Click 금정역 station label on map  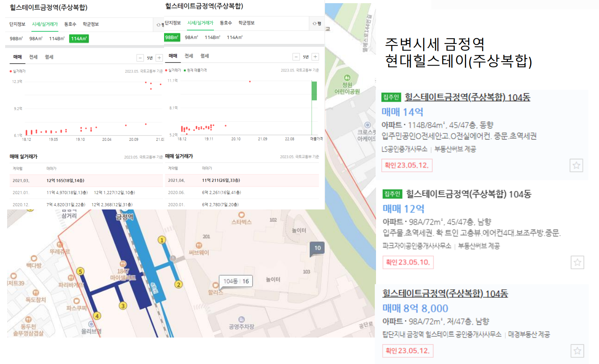click(x=125, y=217)
